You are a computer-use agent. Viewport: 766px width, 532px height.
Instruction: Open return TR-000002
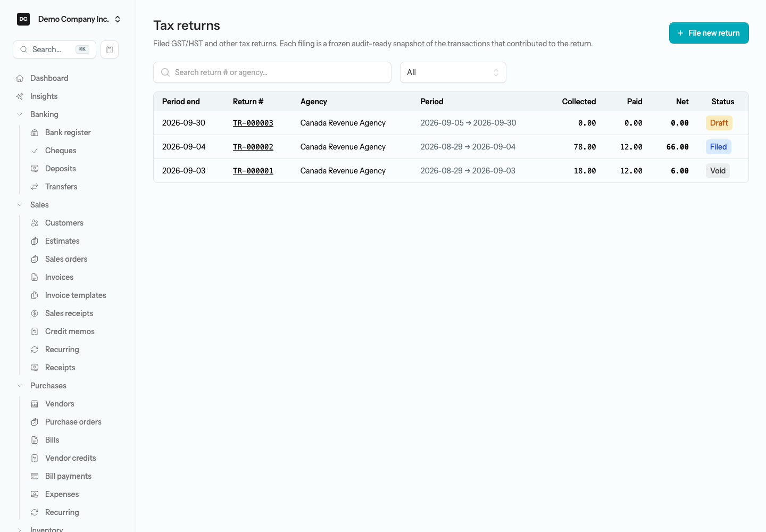(x=253, y=147)
